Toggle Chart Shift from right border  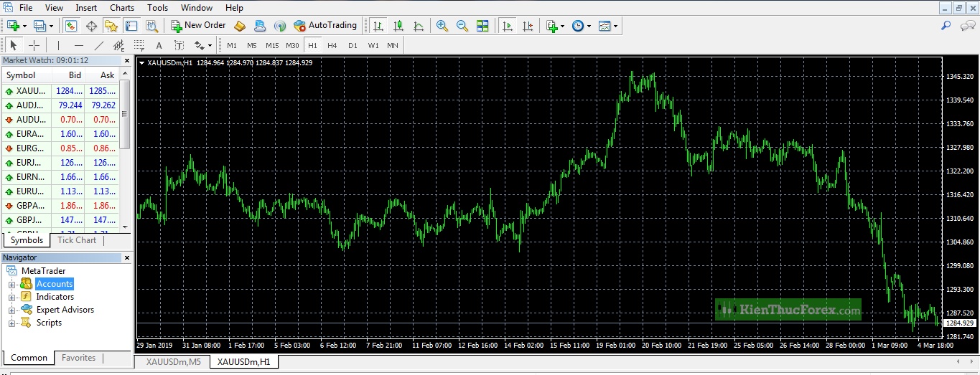(528, 26)
